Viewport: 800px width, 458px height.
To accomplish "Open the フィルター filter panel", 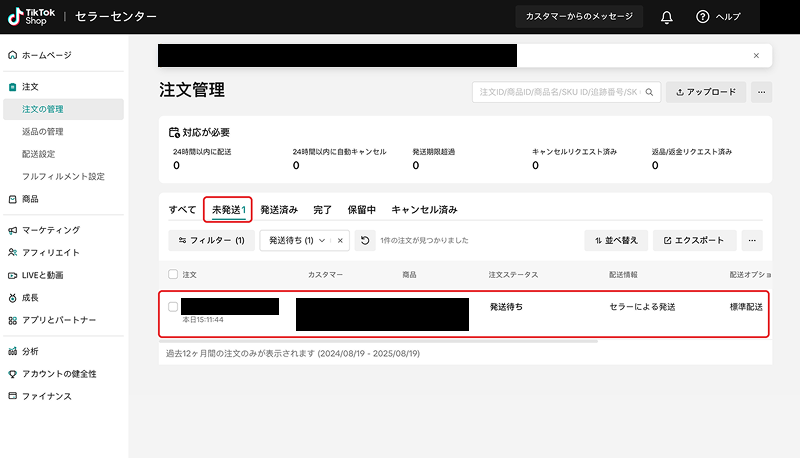I will (x=212, y=240).
